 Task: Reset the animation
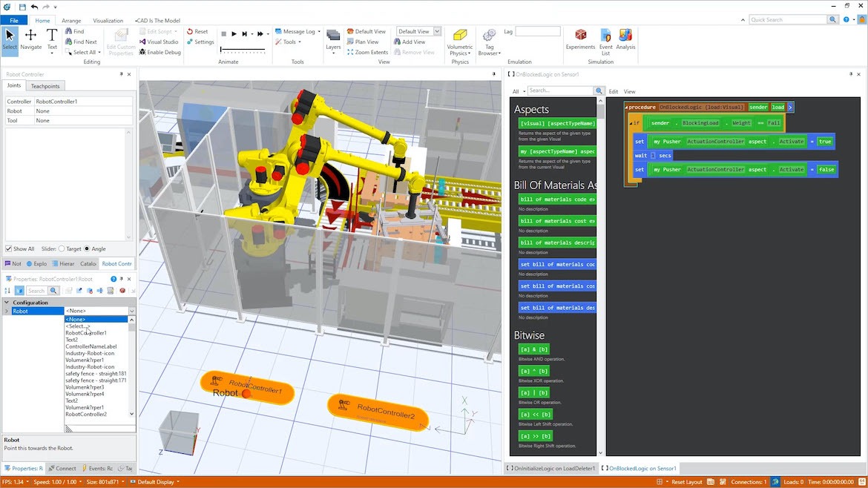pyautogui.click(x=197, y=32)
